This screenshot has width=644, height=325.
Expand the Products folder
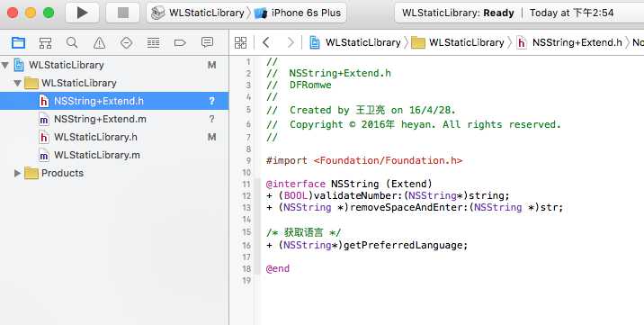pos(17,173)
